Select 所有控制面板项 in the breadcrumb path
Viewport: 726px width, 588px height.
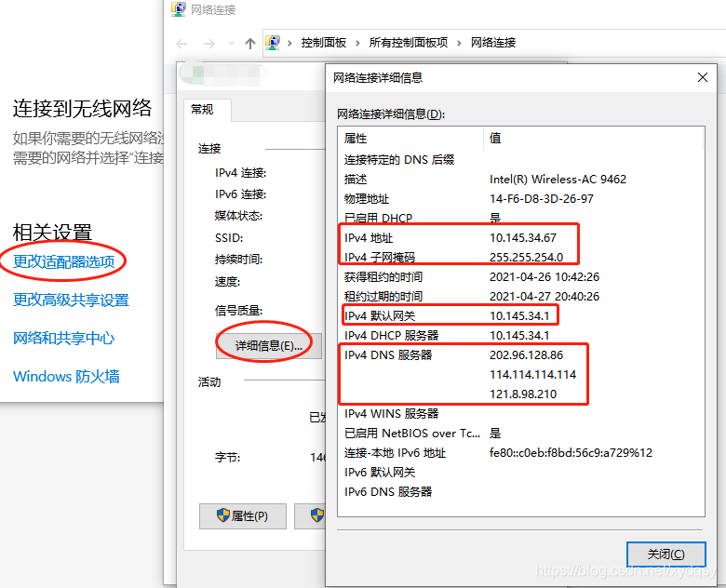[x=409, y=43]
